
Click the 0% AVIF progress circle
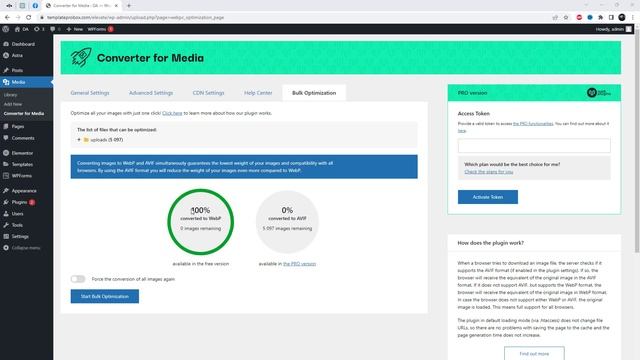(287, 222)
